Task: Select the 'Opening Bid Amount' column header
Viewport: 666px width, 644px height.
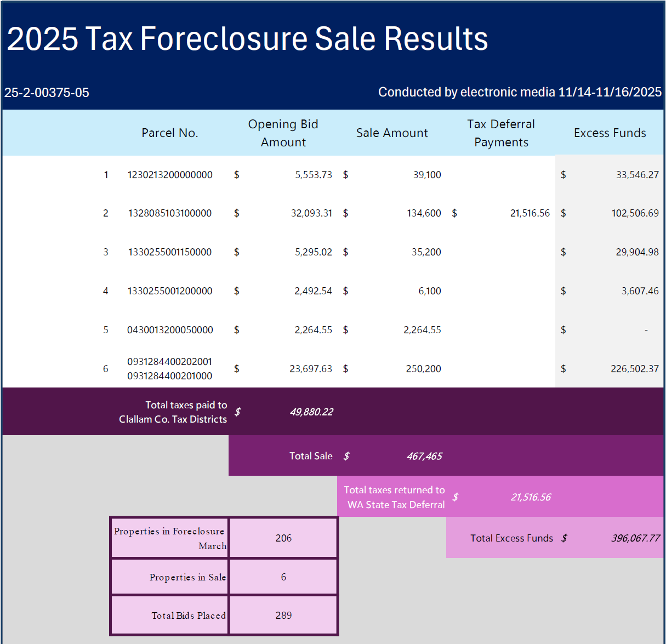Action: click(x=283, y=133)
